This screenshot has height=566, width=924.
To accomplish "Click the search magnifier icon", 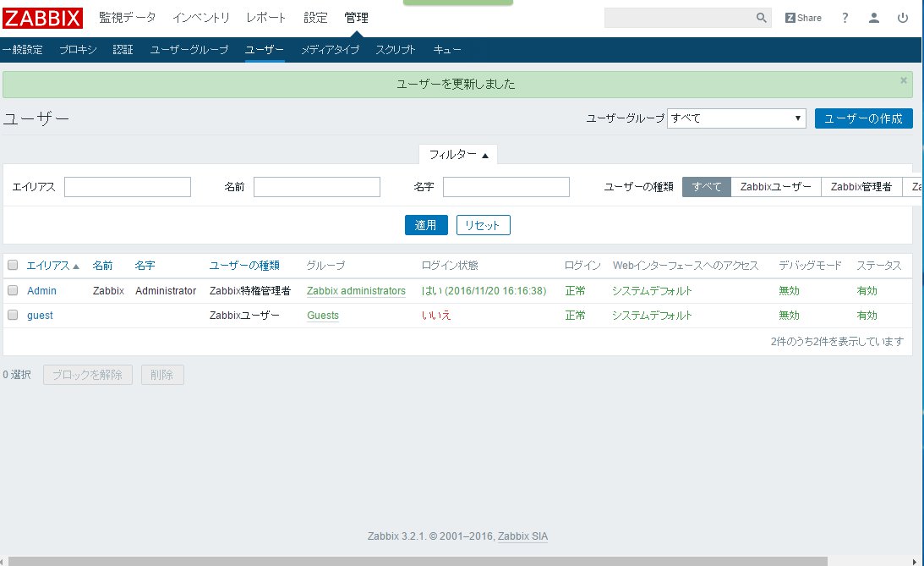I will tap(762, 18).
